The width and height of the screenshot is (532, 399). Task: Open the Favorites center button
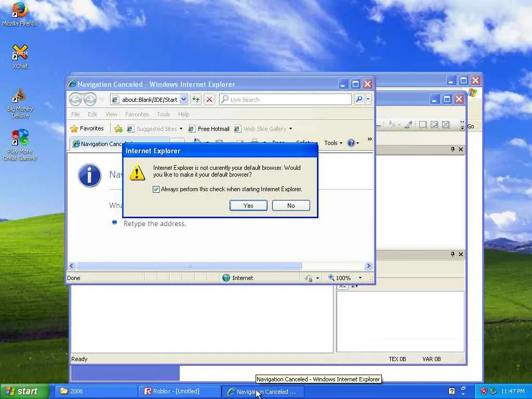tap(87, 129)
